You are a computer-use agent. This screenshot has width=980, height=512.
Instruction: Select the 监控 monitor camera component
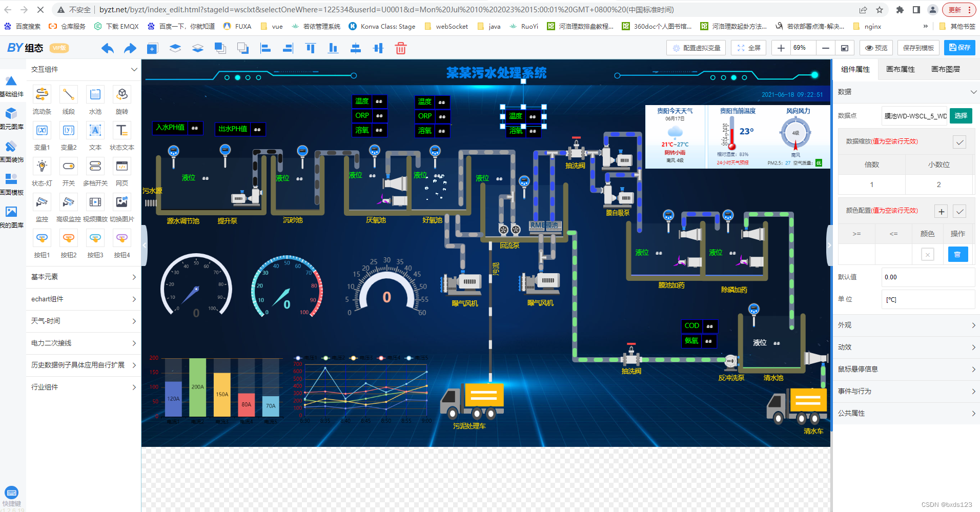(42, 208)
